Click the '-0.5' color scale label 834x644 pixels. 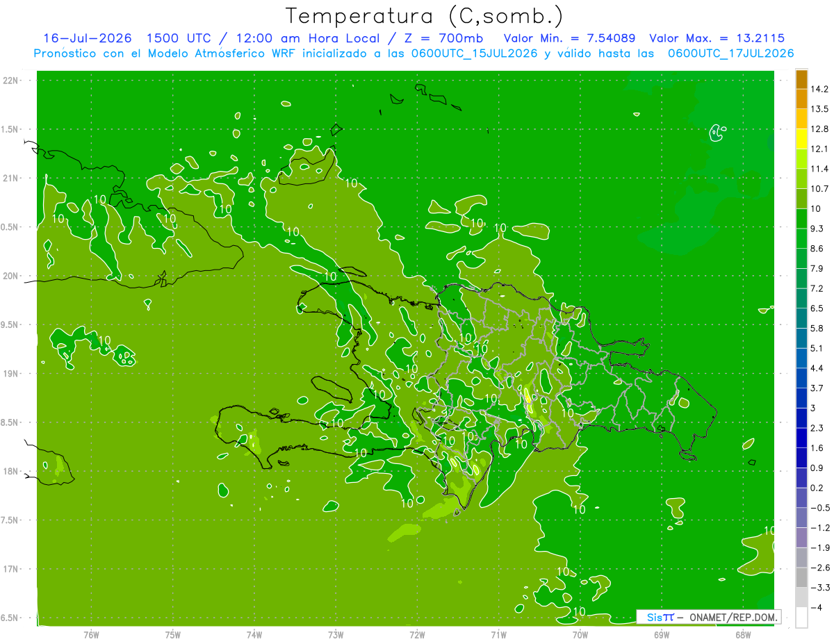820,508
